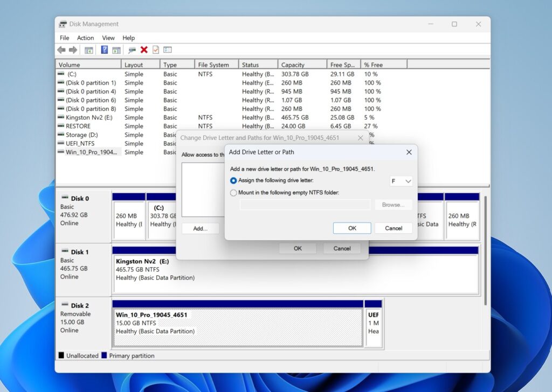Click the Primary partition legend swatch
The height and width of the screenshot is (392, 552).
point(104,355)
